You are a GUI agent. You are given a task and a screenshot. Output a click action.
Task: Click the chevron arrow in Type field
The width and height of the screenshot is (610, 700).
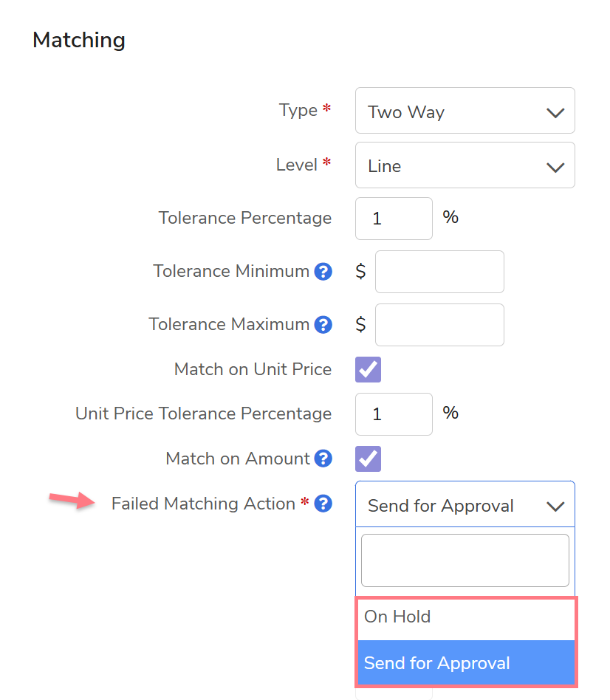(555, 113)
